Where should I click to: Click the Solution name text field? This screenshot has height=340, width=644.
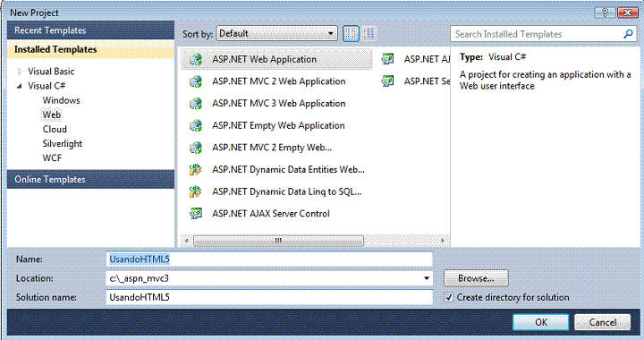[269, 297]
